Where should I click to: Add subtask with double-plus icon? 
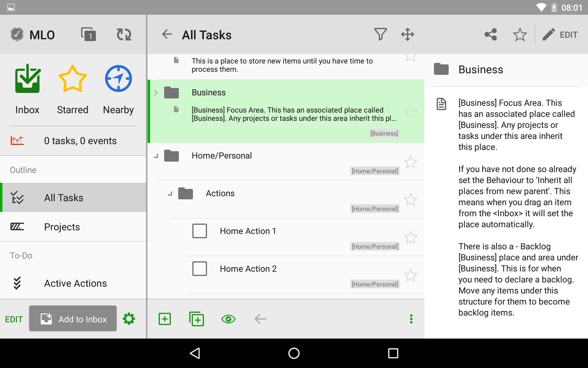[197, 319]
